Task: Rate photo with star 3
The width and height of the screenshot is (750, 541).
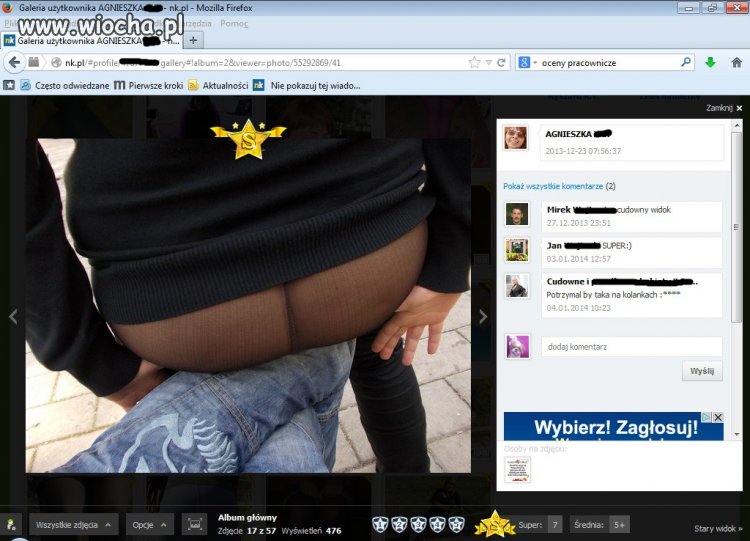Action: click(x=418, y=524)
